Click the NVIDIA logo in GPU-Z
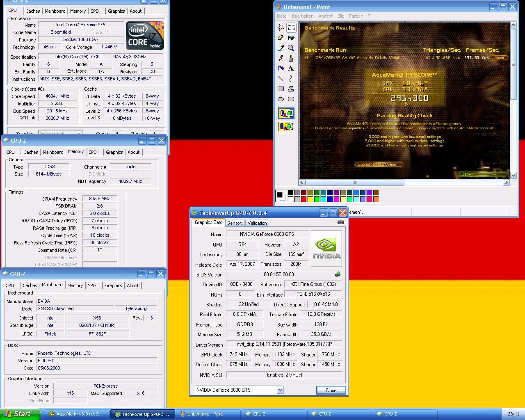Screen dimensions: 525x420 [326, 249]
